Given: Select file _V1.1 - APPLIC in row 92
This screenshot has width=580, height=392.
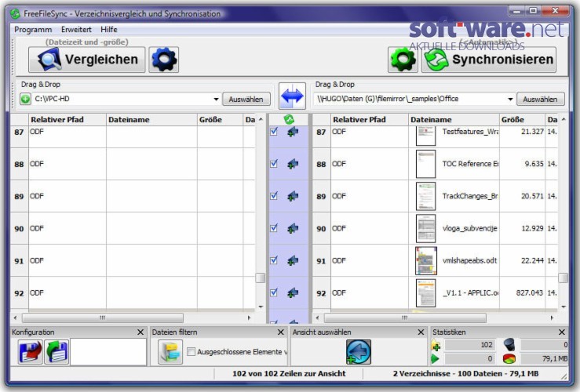Looking at the screenshot, I should pyautogui.click(x=470, y=292).
